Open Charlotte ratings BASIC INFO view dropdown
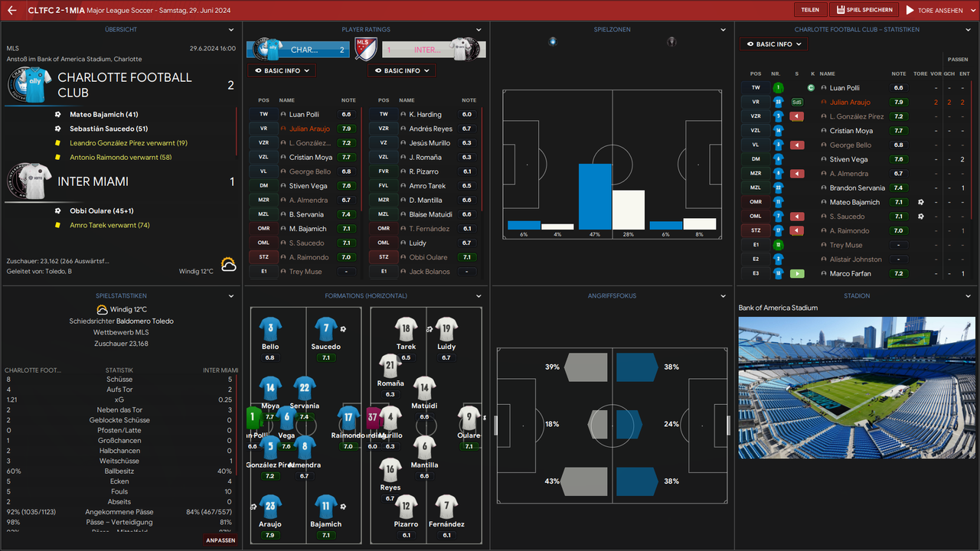The image size is (980, 551). point(281,70)
